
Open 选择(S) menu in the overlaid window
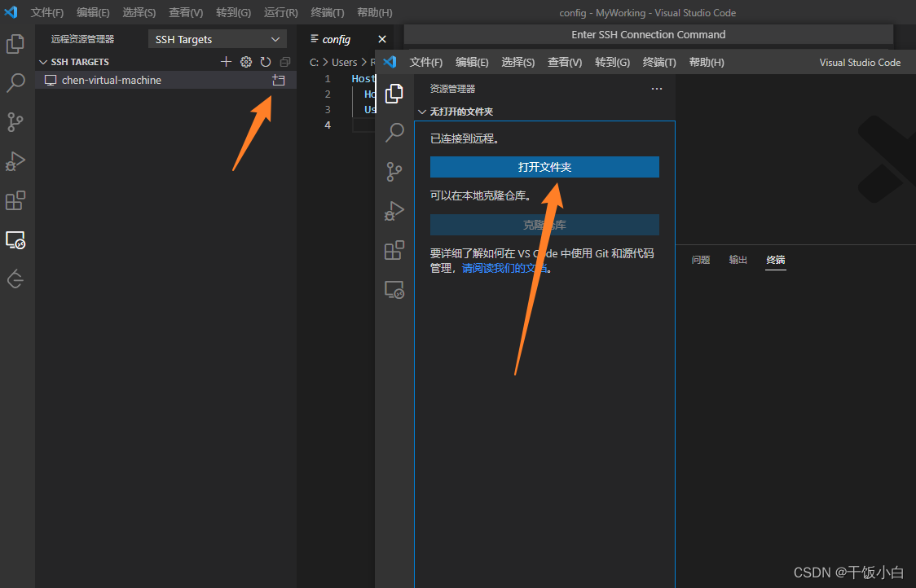point(517,62)
